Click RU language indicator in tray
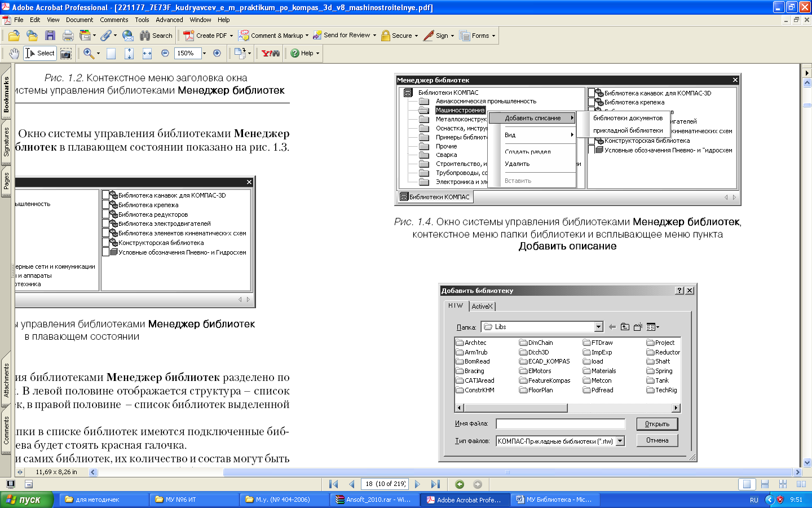Image resolution: width=812 pixels, height=508 pixels. click(x=754, y=500)
